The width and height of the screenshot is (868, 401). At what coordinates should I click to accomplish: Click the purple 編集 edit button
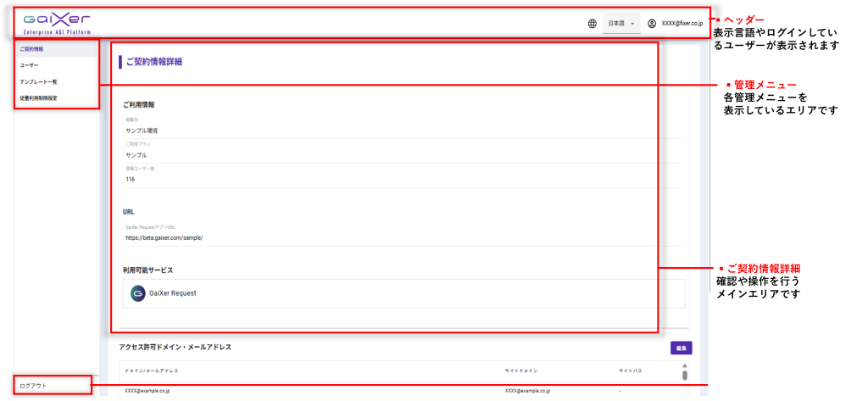click(x=681, y=348)
